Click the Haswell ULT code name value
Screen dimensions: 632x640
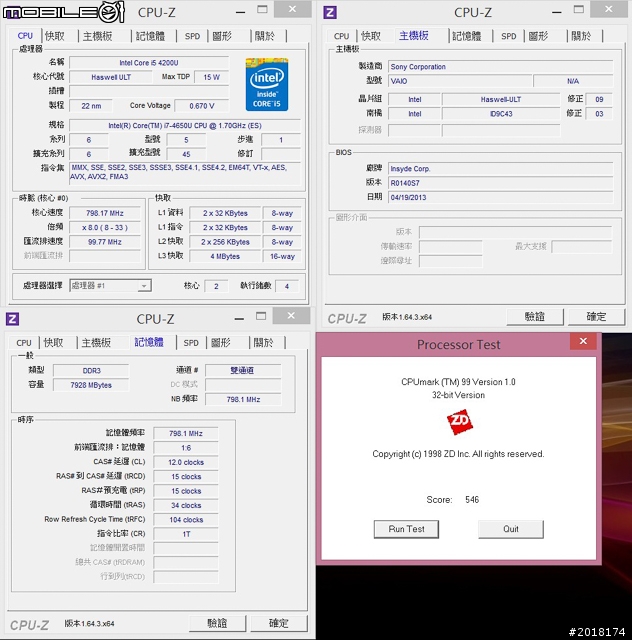111,77
